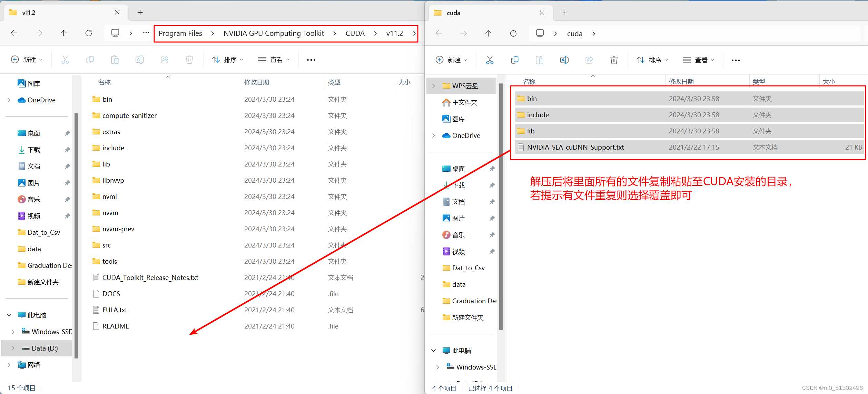Screen dimensions: 868x394
Task: Share files via the share icon in v11.2 window
Action: point(165,60)
